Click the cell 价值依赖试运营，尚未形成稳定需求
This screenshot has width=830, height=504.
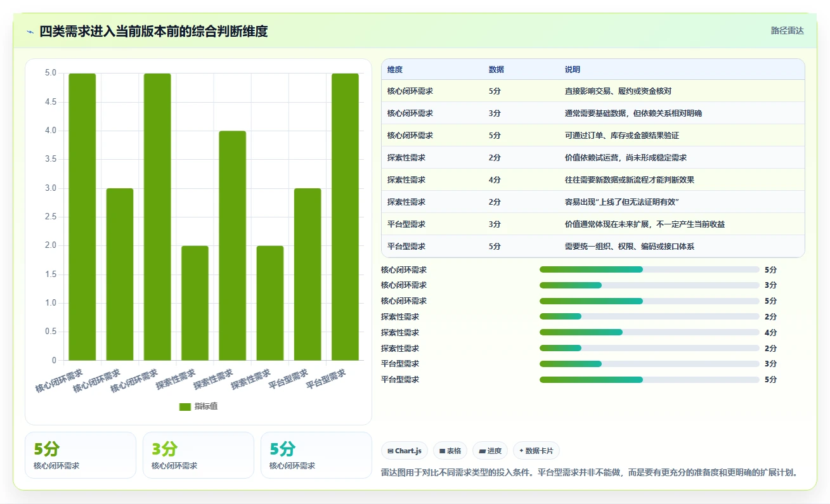626,158
